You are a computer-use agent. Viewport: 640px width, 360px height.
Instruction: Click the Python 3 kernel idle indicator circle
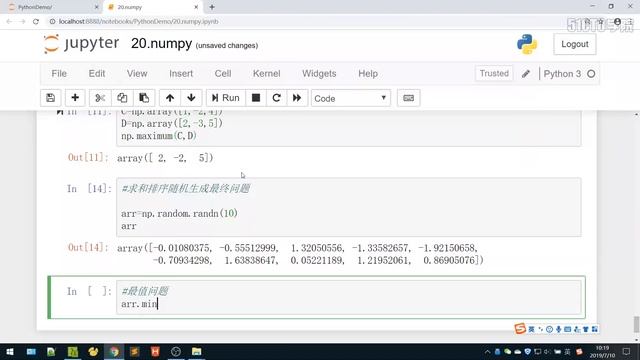click(591, 74)
